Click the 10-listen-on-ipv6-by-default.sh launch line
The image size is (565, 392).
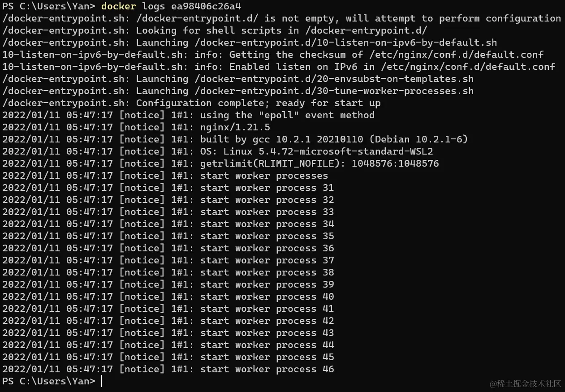pos(250,43)
